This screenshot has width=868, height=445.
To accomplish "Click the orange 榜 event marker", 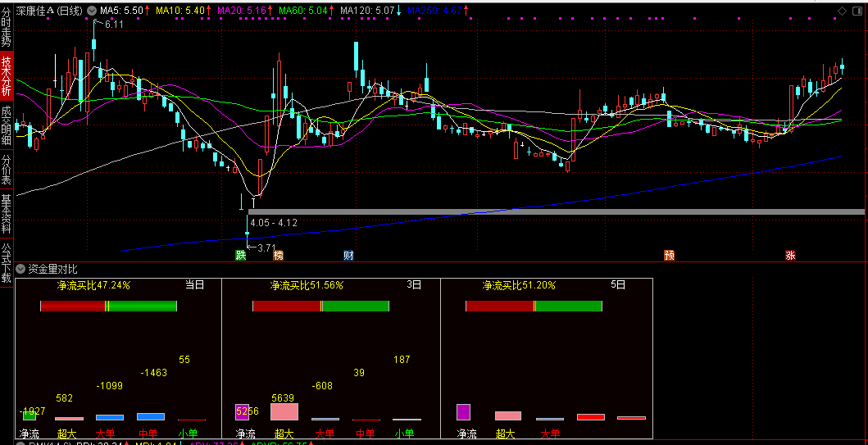I will (278, 255).
